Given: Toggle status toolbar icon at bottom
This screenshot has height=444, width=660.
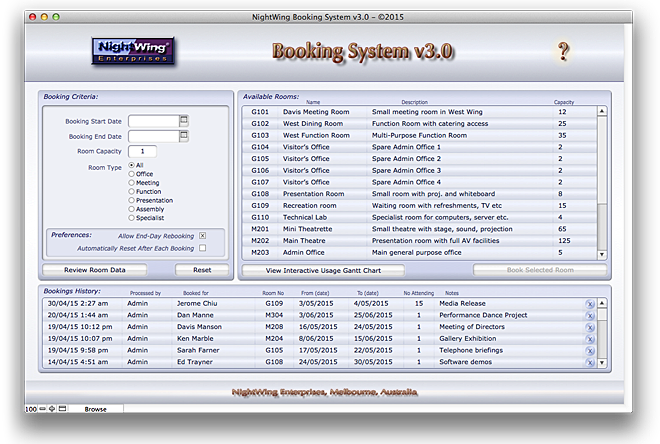Looking at the screenshot, I should 62,409.
